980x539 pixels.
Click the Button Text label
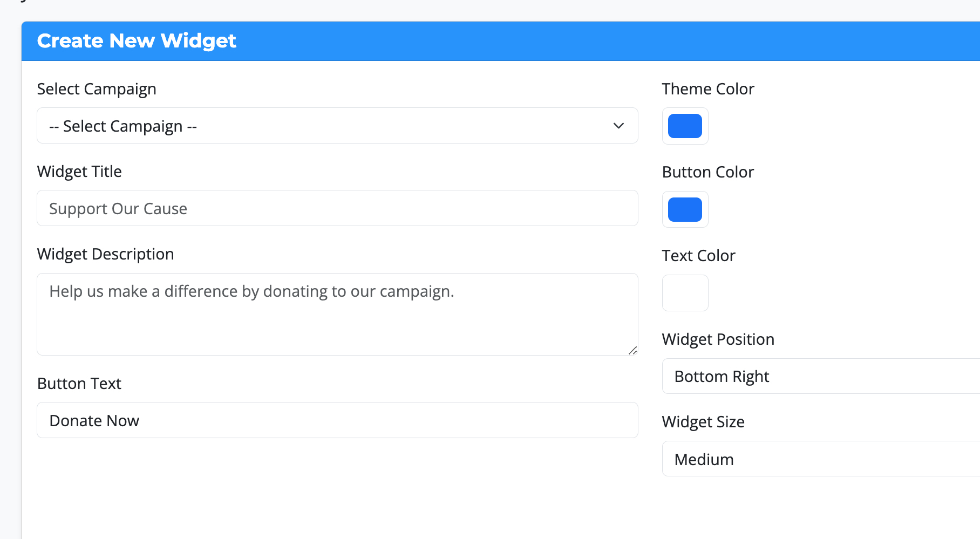coord(79,384)
